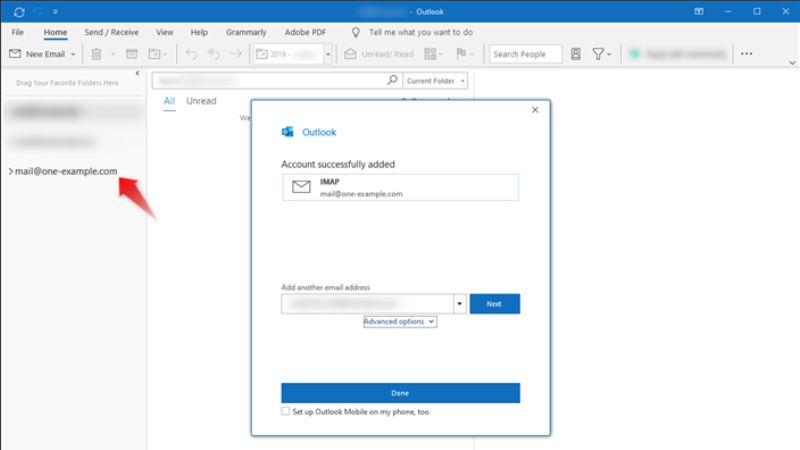Select the Unread messages filter tab
The image size is (800, 450).
pos(201,101)
